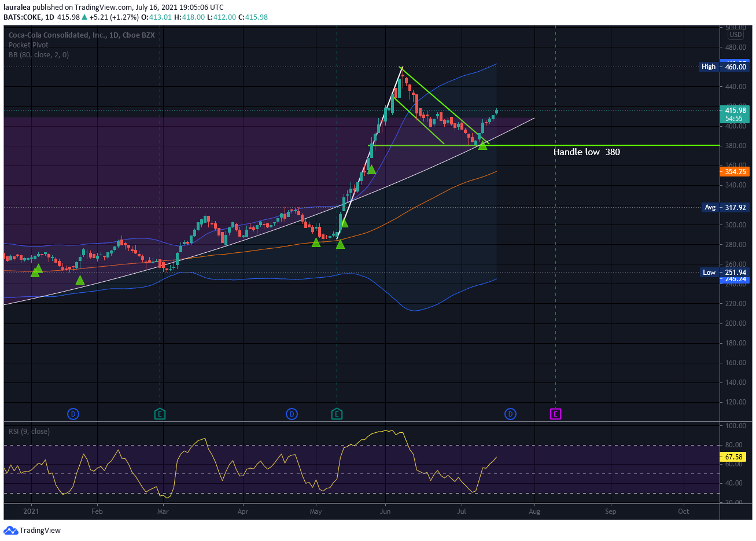The height and width of the screenshot is (541, 756).
Task: Click the dividend D marker near late January
Action: (73, 414)
